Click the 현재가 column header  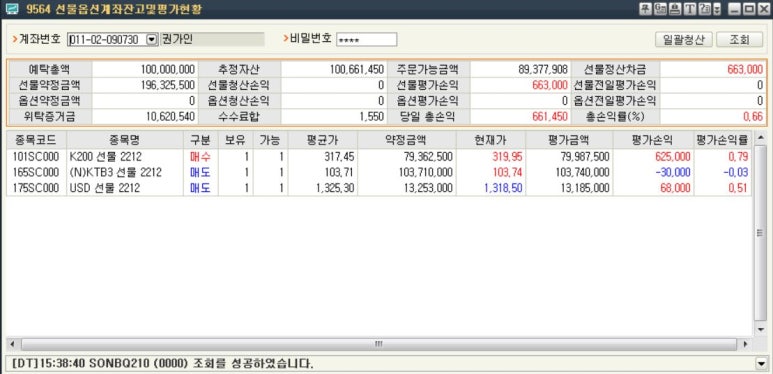(491, 140)
